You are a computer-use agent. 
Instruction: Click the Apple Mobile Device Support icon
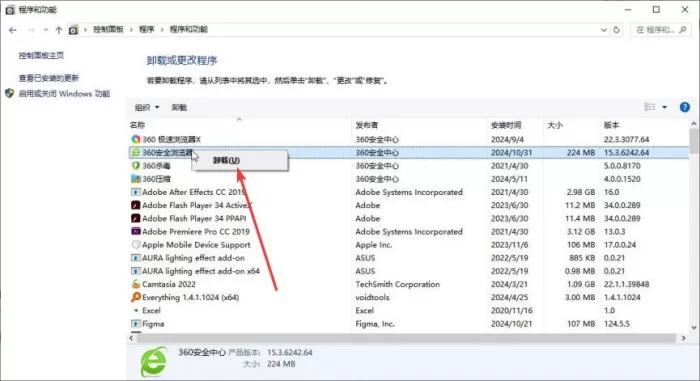[x=136, y=245]
